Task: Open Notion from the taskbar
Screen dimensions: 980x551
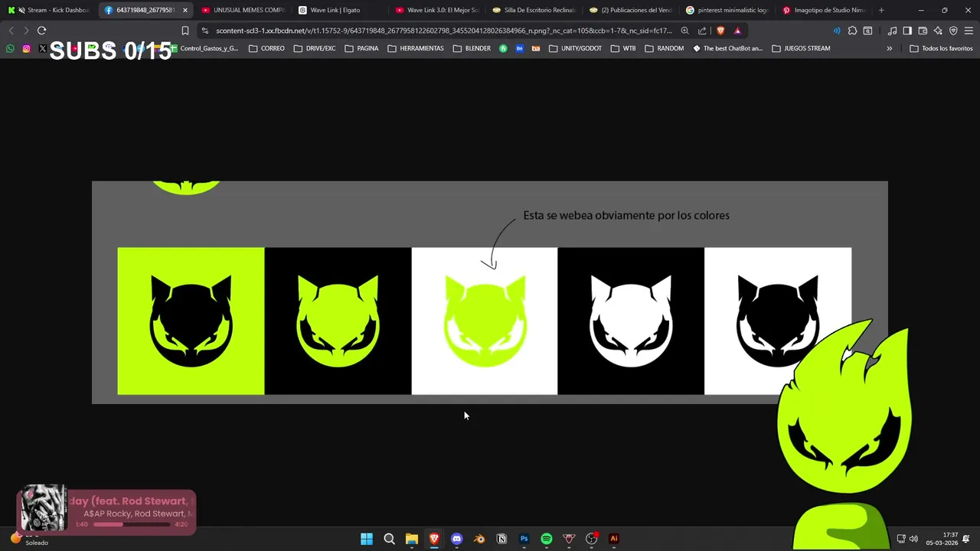Action: (501, 539)
